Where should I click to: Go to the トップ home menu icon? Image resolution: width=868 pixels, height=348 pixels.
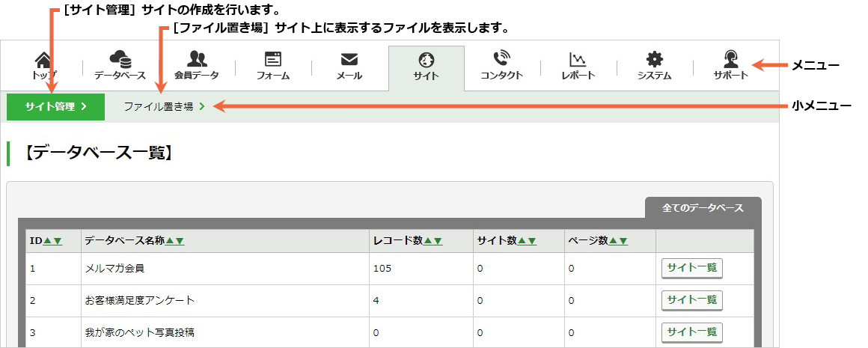click(x=44, y=67)
